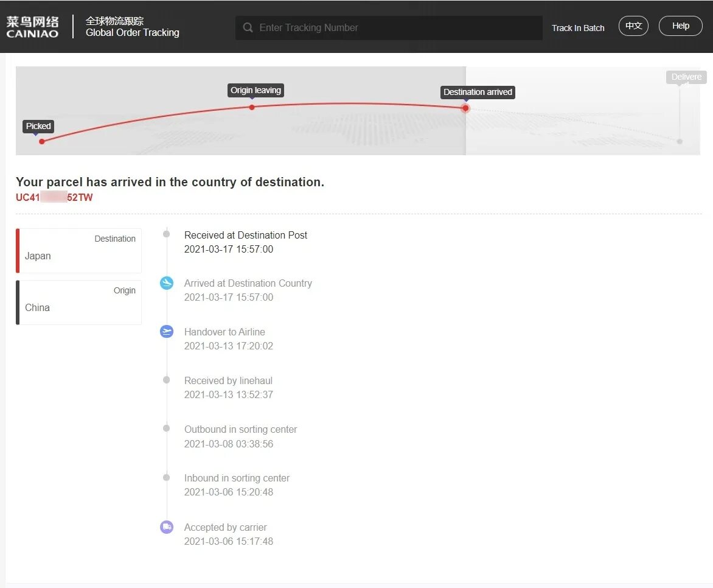
Task: Click 'Arrived at Destination Country' text
Action: point(248,283)
